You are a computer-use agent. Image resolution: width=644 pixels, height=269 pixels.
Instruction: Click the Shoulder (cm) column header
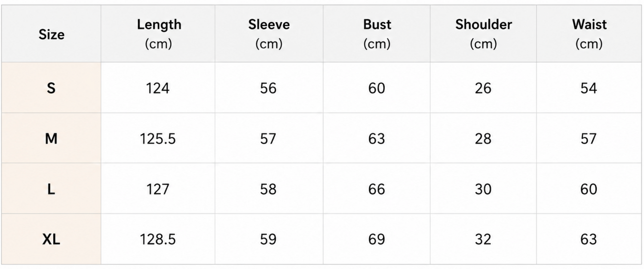pyautogui.click(x=483, y=34)
